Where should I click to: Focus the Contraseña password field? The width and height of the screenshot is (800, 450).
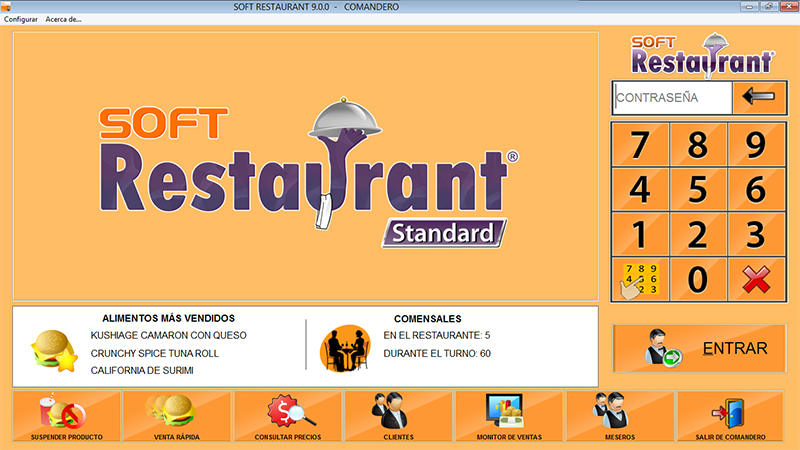[671, 98]
